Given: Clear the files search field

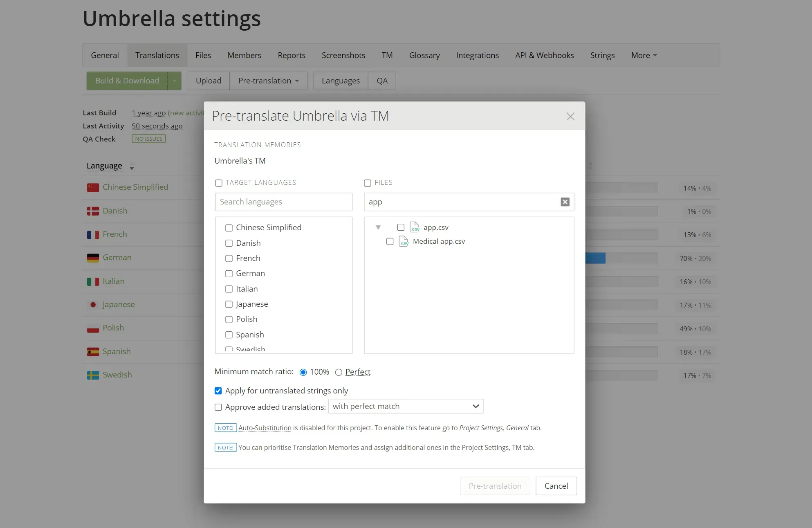Looking at the screenshot, I should click(565, 202).
